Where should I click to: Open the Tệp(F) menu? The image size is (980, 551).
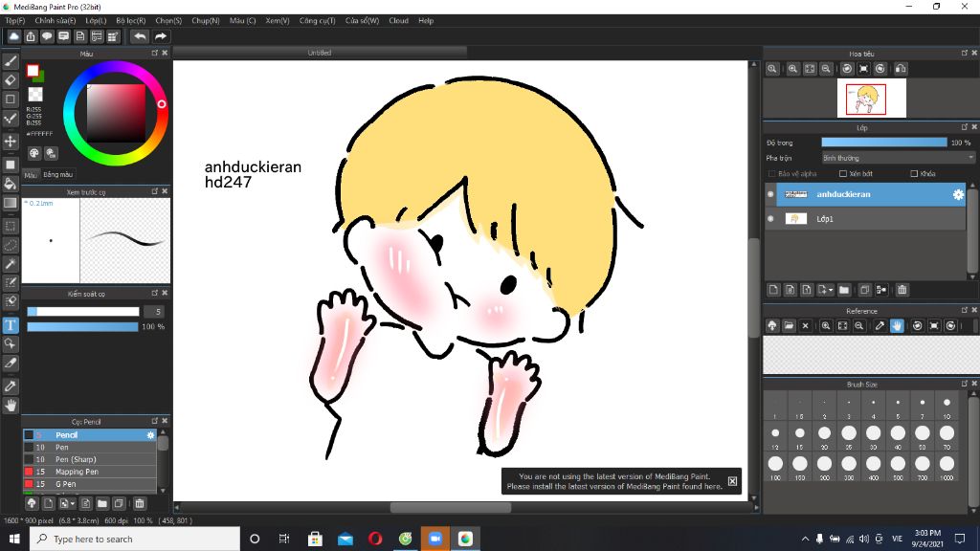click(x=15, y=21)
